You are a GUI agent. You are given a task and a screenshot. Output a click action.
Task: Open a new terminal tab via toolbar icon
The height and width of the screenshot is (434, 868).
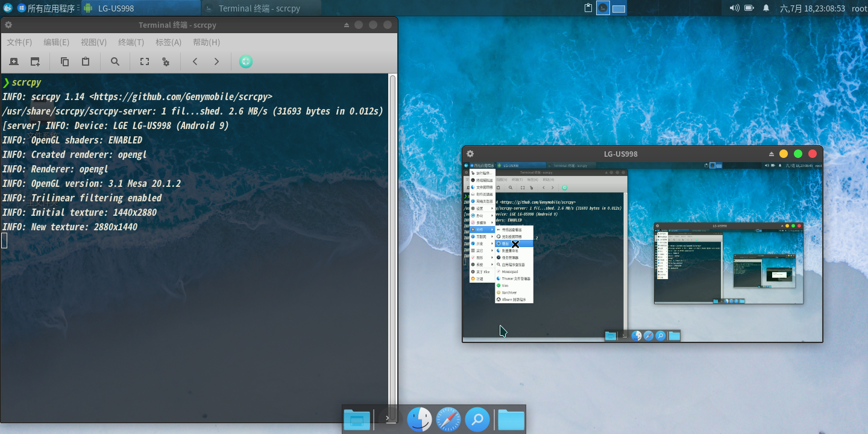[14, 61]
